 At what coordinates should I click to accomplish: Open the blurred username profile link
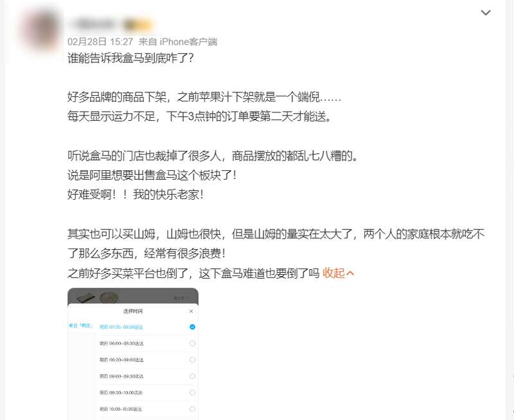coord(92,24)
